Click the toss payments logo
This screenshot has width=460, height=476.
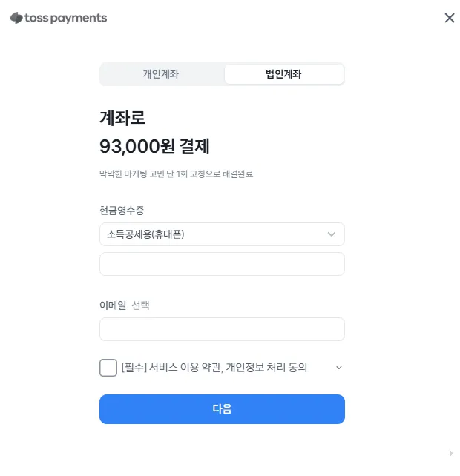coord(59,18)
